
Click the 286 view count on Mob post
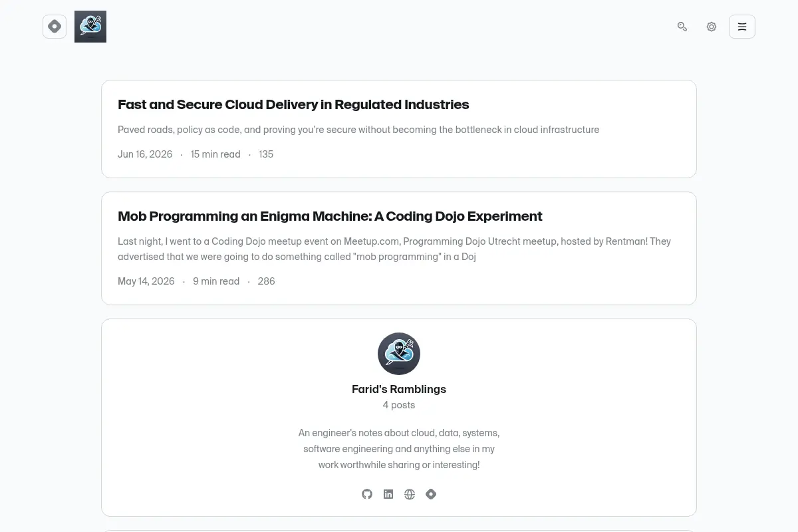[266, 281]
